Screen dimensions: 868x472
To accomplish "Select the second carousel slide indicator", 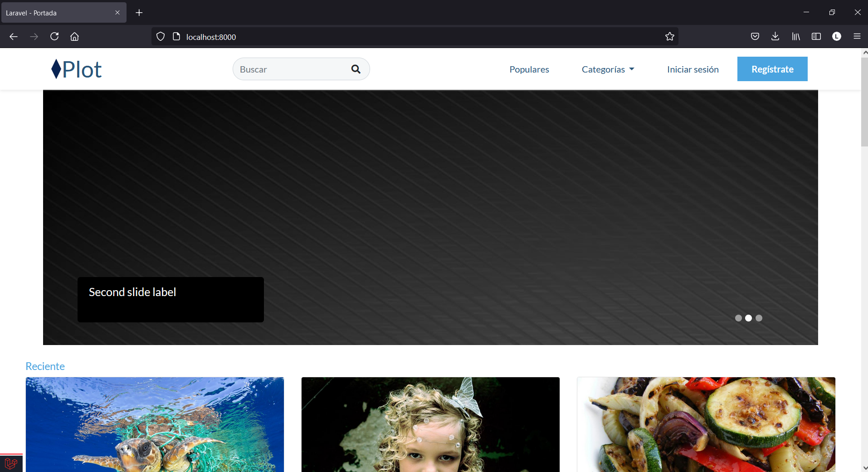I will tap(748, 318).
